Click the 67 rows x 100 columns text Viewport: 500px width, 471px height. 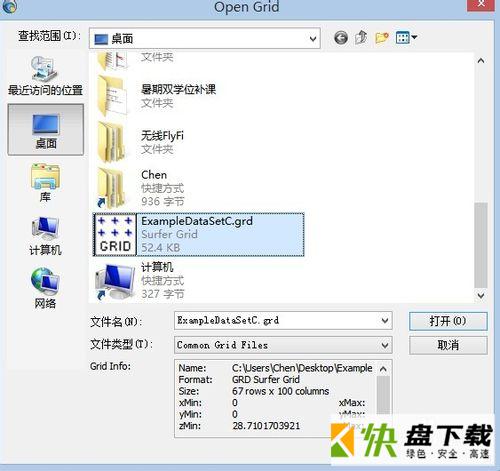point(280,391)
